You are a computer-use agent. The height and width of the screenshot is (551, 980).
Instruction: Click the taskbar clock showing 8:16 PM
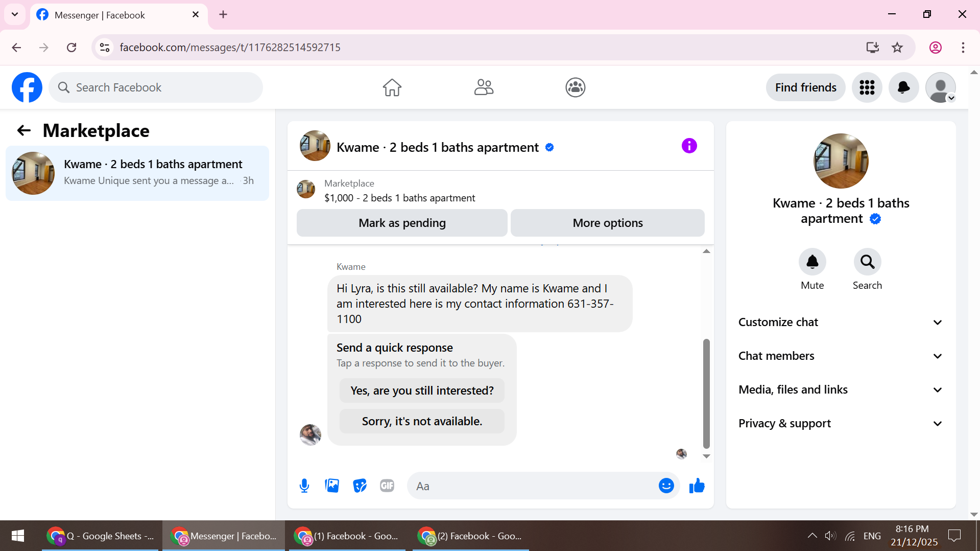pyautogui.click(x=914, y=536)
